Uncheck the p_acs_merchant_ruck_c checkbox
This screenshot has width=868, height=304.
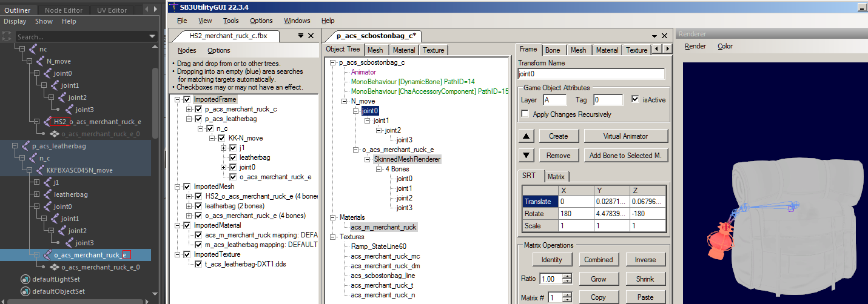coord(199,109)
